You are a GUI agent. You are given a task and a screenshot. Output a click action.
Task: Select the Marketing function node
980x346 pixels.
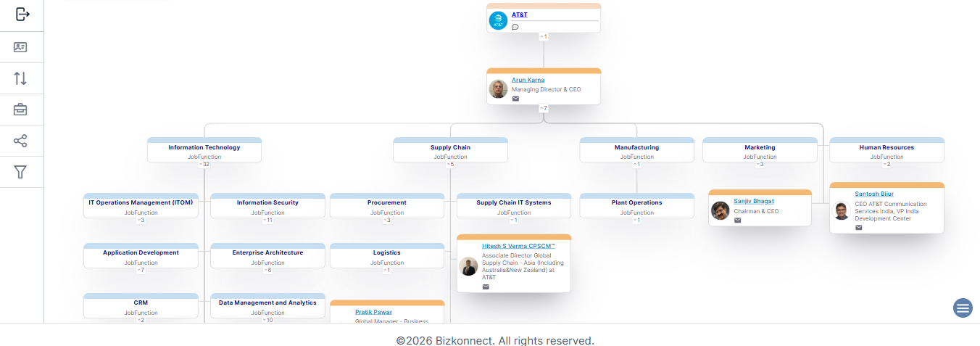pos(760,149)
